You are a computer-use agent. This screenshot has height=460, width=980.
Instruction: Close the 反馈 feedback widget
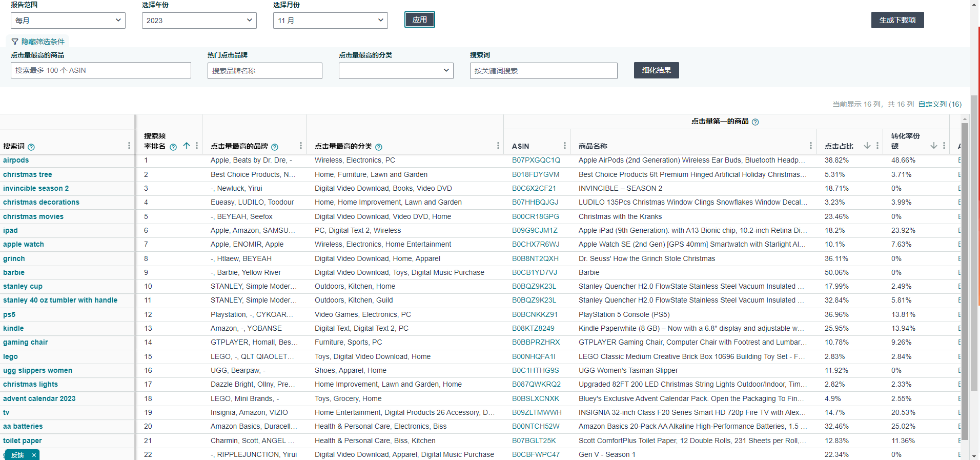tap(34, 455)
